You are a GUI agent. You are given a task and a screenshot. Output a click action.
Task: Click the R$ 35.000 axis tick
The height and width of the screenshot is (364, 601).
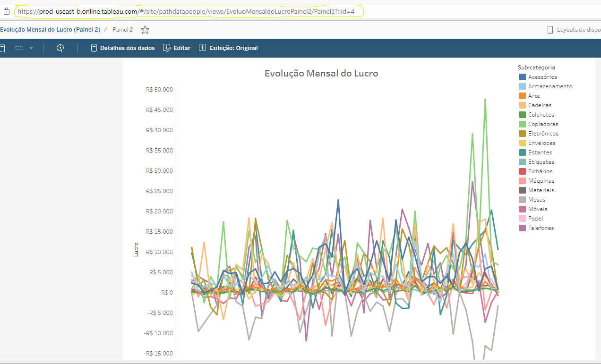point(160,150)
